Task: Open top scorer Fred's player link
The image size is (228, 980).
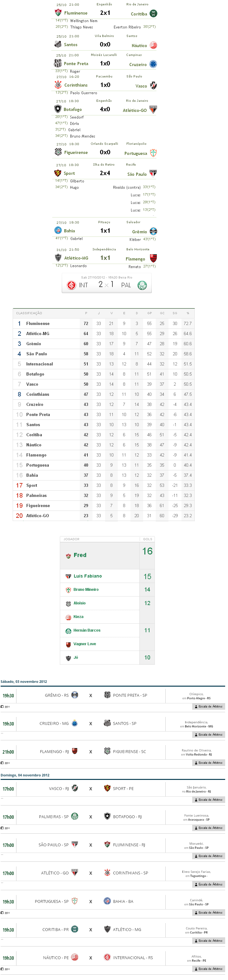Action: tap(80, 555)
